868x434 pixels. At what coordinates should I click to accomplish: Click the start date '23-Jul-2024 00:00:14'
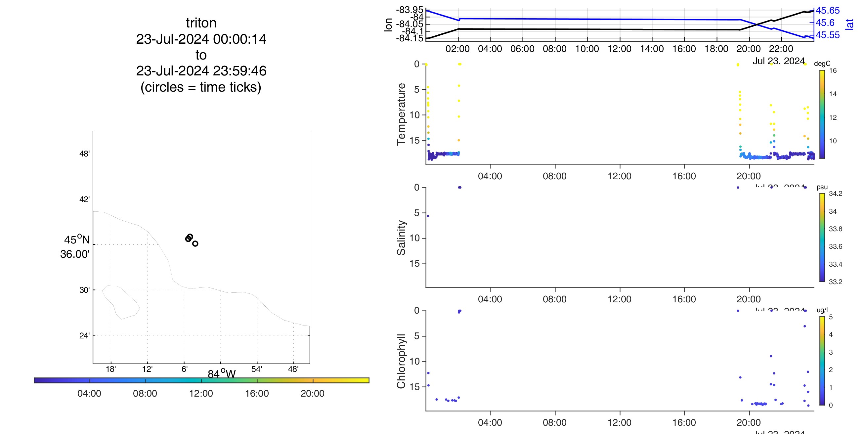[x=201, y=39]
